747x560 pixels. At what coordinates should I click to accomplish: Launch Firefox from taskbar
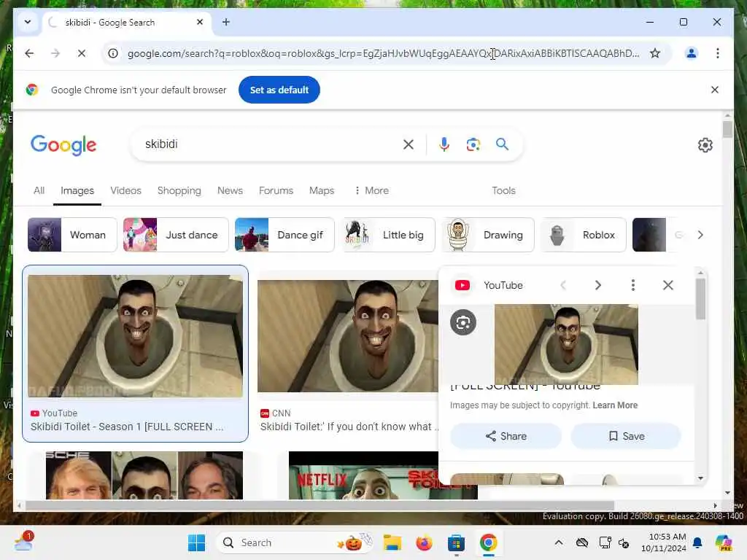tap(424, 542)
